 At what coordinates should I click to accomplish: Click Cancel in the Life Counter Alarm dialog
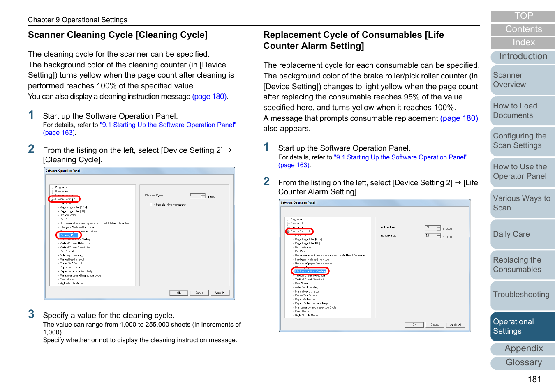(x=435, y=325)
